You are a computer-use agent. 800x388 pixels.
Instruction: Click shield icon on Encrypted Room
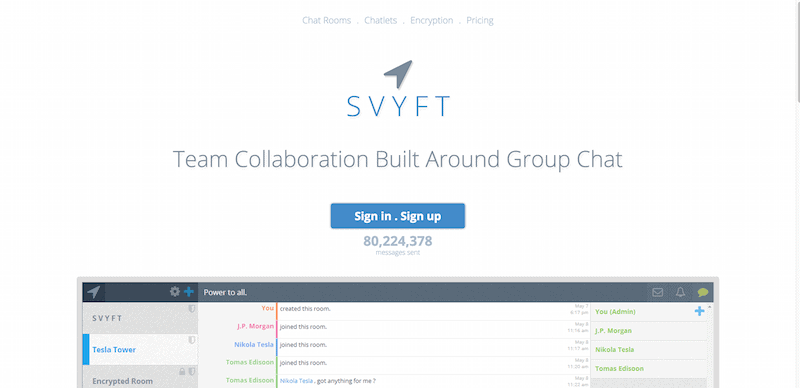(192, 371)
